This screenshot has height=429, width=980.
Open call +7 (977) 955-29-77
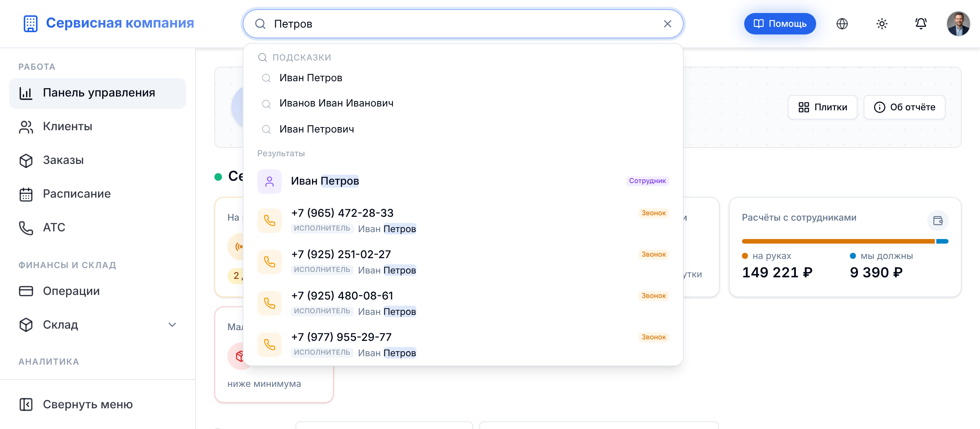(x=463, y=345)
